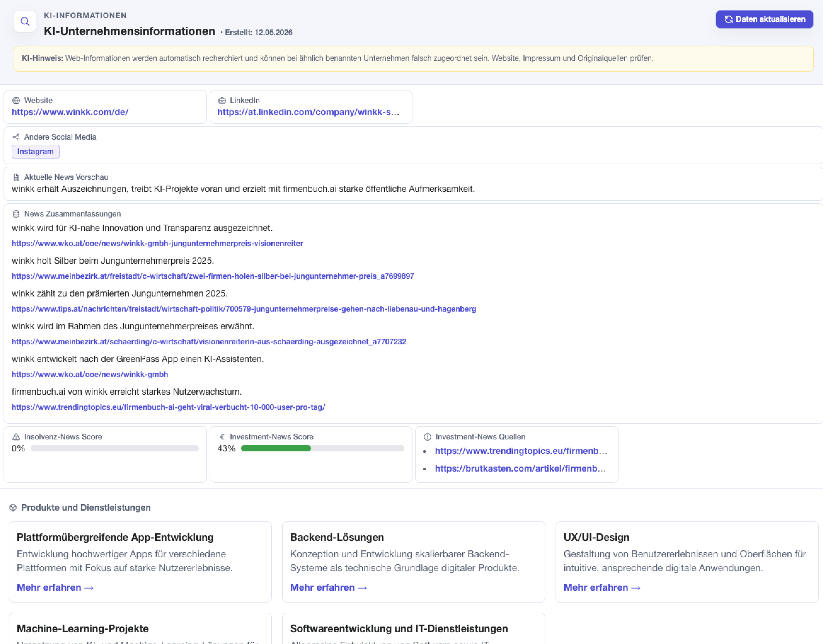Open the trendingtopics.eu firmenbuch-ai viral link
823x644 pixels.
[168, 408]
